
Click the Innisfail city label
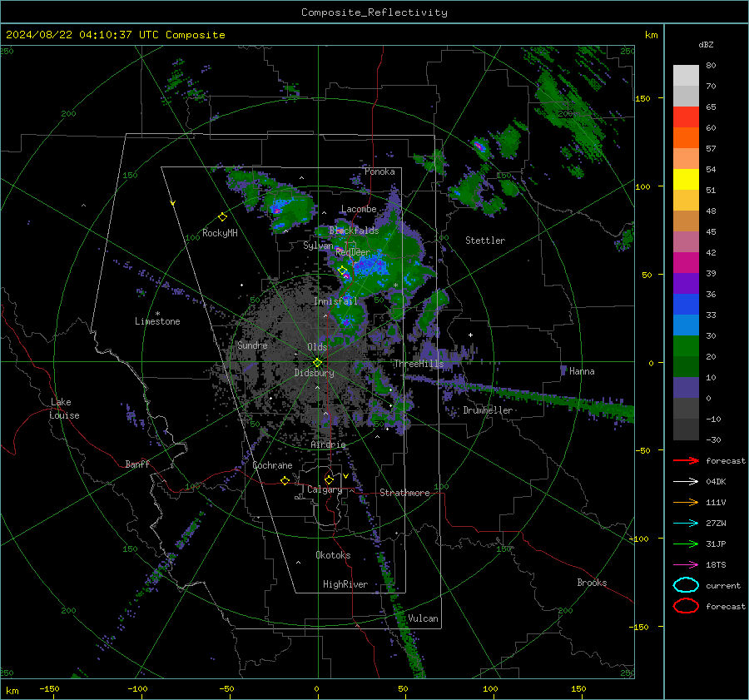[336, 301]
